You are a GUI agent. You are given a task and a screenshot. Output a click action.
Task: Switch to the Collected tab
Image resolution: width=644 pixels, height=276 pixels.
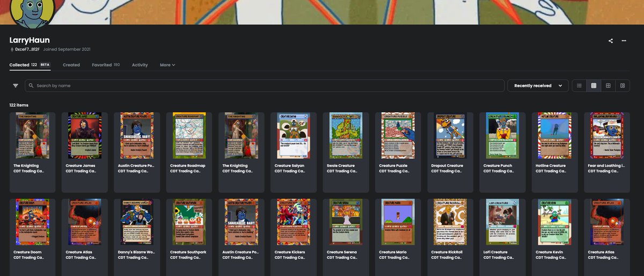click(30, 65)
